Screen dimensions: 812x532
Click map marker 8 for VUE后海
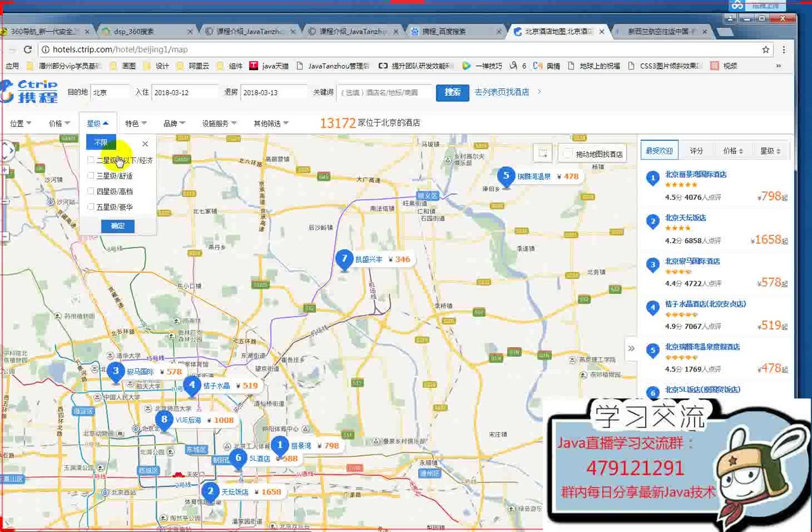(x=164, y=420)
